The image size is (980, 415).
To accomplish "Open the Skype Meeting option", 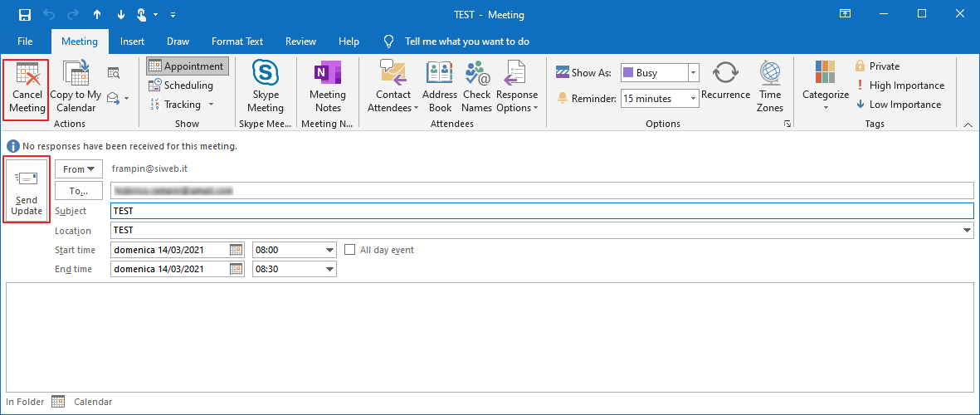I will [266, 87].
